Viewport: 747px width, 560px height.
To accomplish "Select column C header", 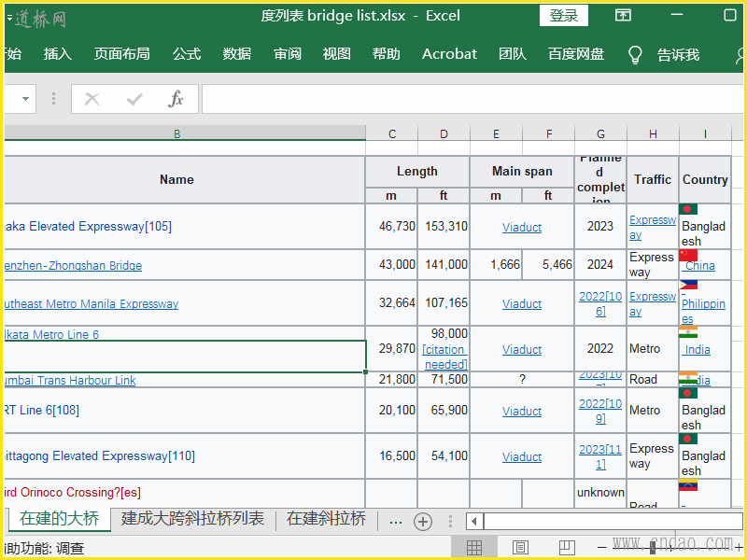I will click(392, 134).
